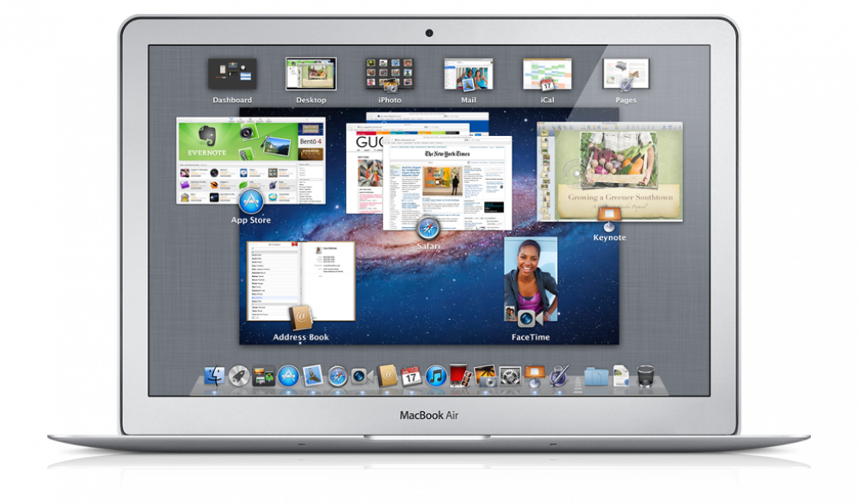Image resolution: width=860 pixels, height=504 pixels.
Task: Select the FaceTime video call window
Action: [x=531, y=279]
